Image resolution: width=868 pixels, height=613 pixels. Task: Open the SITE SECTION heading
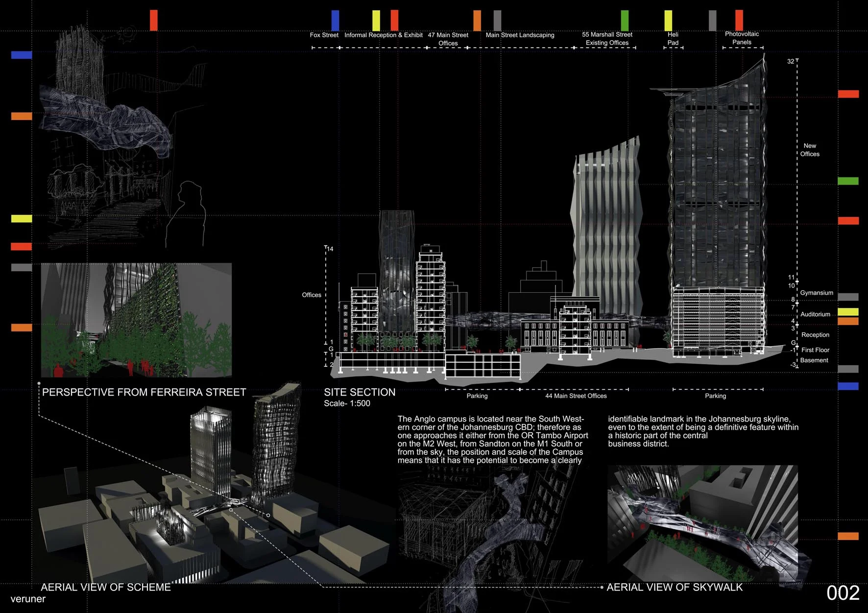(x=360, y=392)
